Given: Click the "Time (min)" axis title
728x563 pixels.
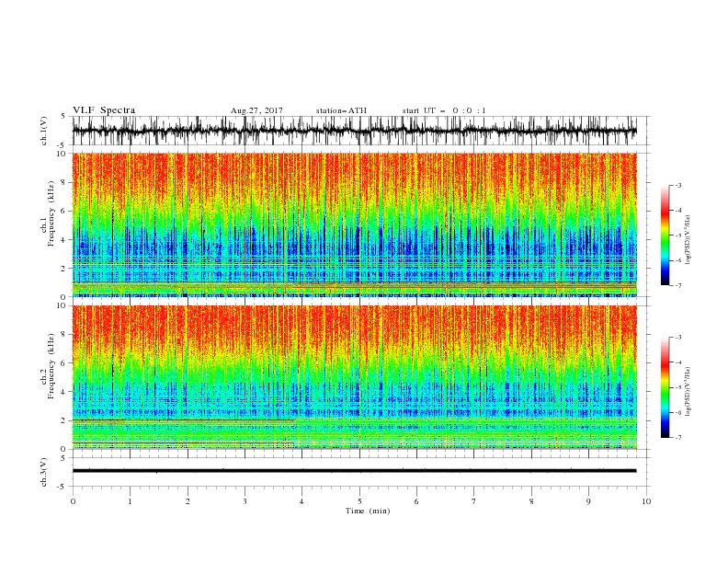Looking at the screenshot, I should [x=368, y=511].
